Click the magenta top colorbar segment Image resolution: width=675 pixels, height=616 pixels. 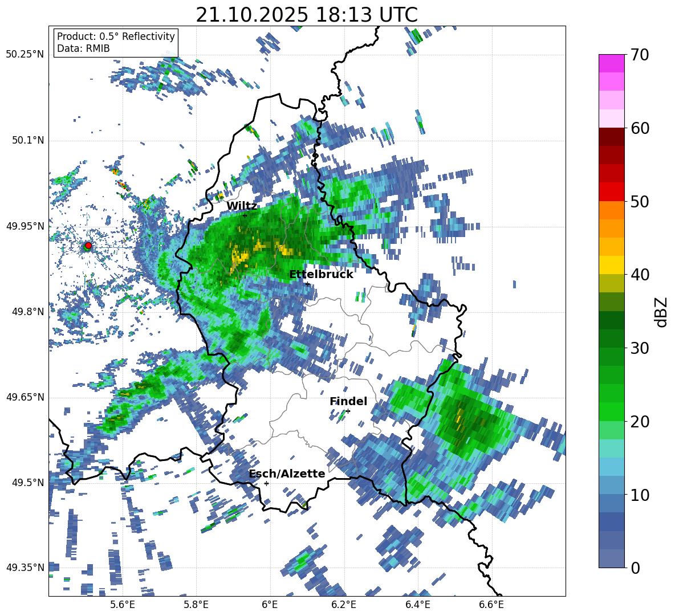(x=611, y=64)
